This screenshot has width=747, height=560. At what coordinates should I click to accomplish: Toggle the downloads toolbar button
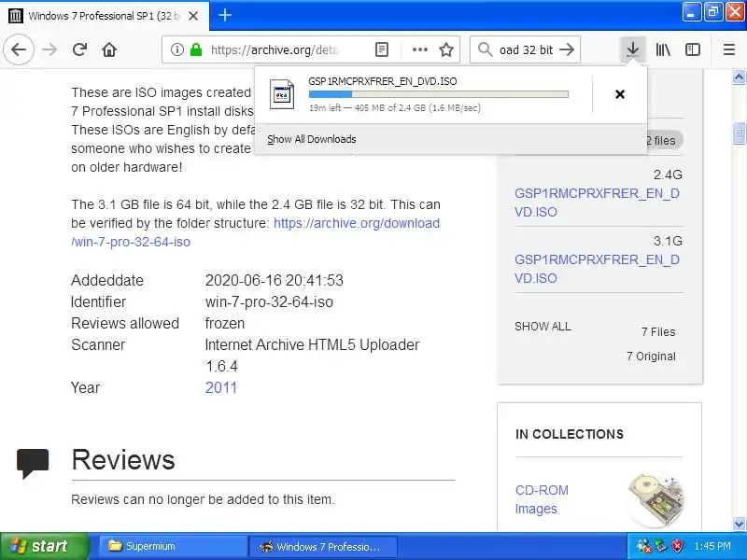point(633,49)
